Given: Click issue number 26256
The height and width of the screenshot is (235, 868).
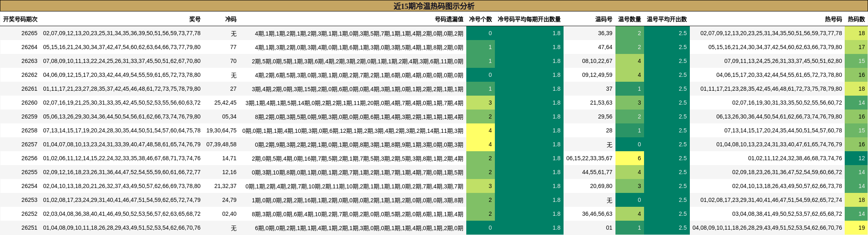Looking at the screenshot, I should [x=29, y=158].
